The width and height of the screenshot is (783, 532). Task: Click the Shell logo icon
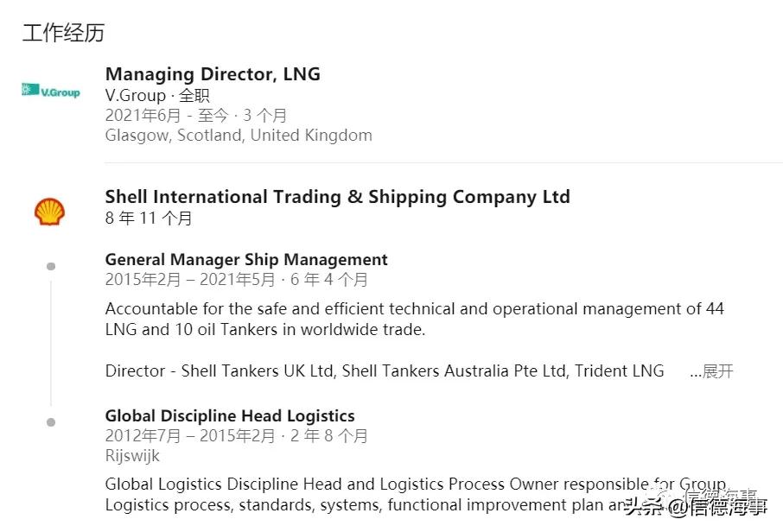(x=49, y=211)
